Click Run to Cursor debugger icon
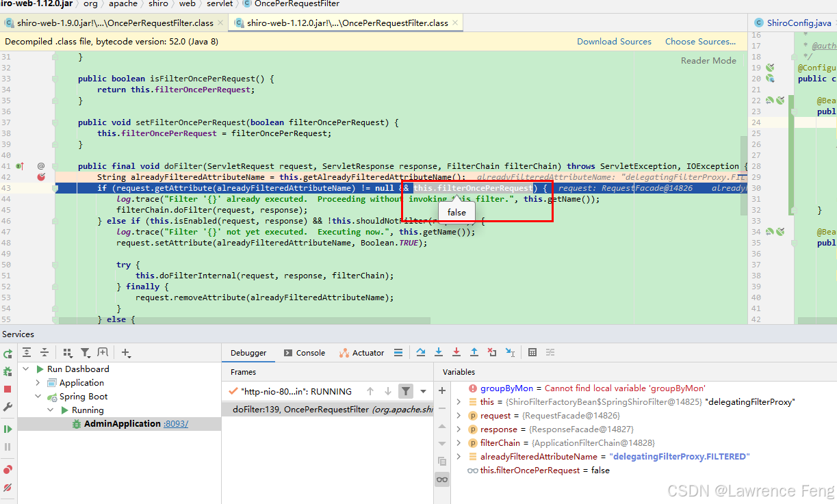837x504 pixels. 510,353
